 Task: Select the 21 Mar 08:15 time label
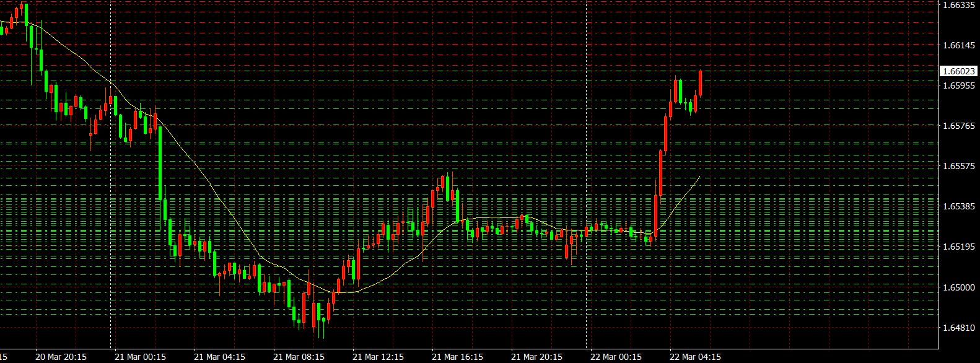coord(299,357)
